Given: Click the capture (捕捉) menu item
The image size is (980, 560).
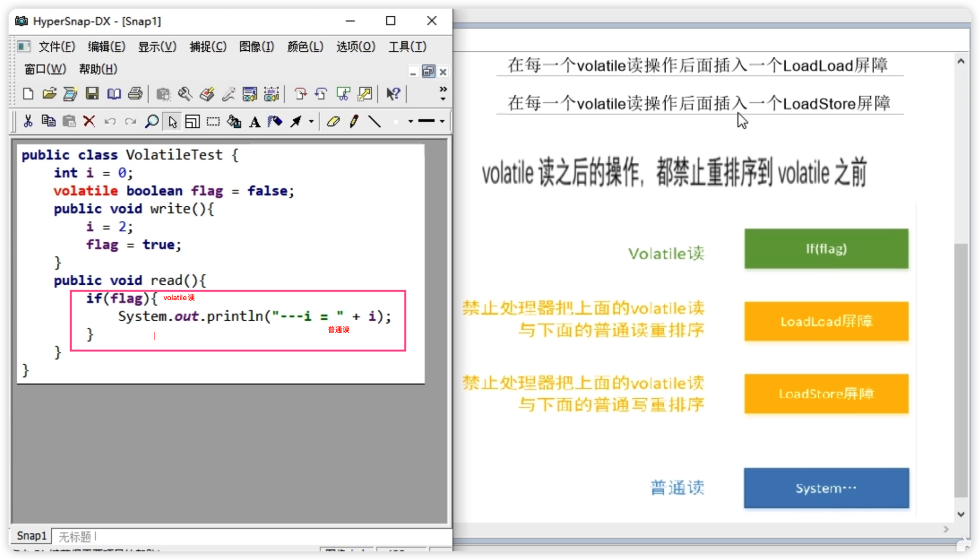Looking at the screenshot, I should pos(207,46).
